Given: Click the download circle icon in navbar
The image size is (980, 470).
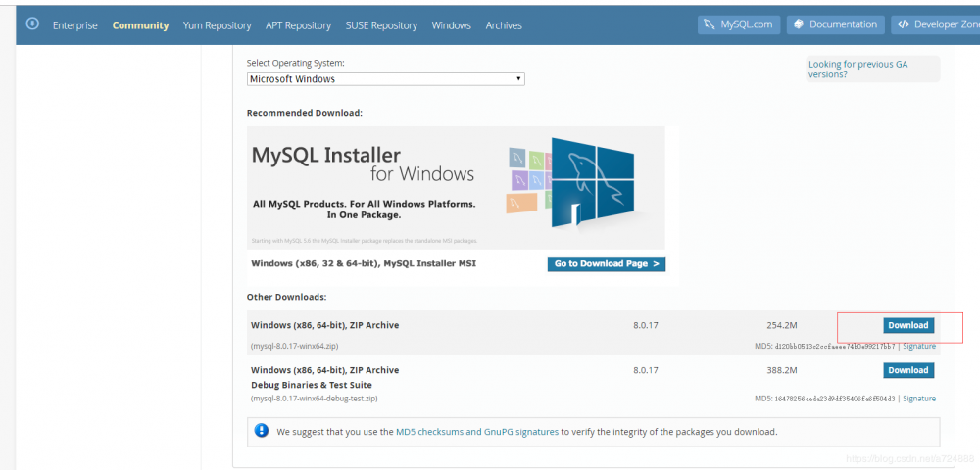Looking at the screenshot, I should pos(32,23).
